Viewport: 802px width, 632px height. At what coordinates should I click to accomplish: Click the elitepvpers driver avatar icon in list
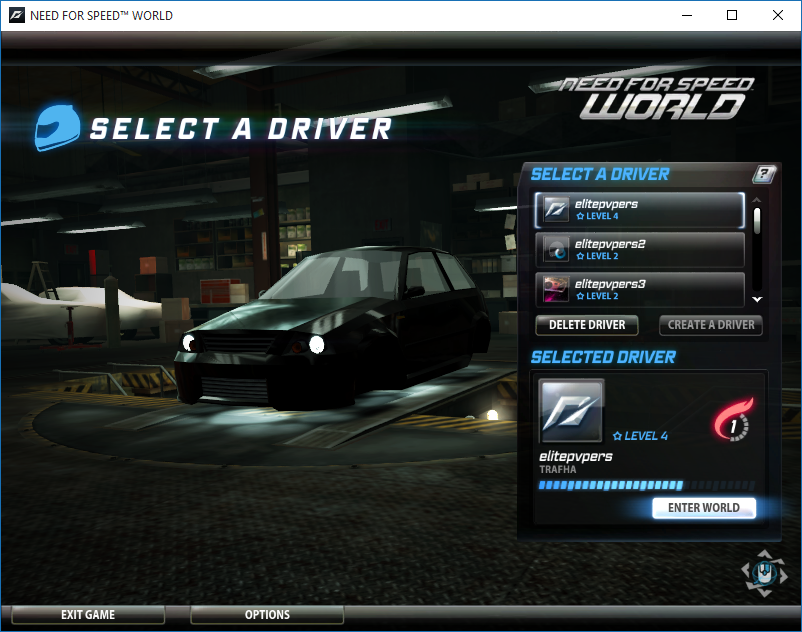coord(556,209)
